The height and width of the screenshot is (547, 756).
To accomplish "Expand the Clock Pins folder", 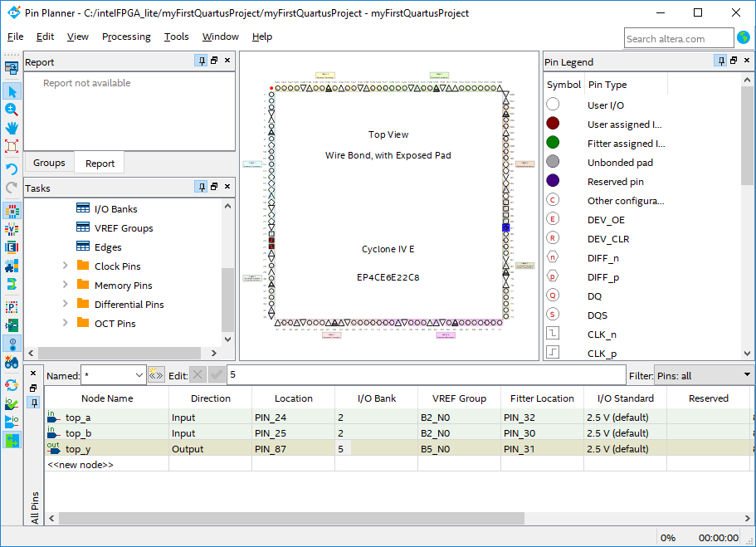I will [65, 266].
